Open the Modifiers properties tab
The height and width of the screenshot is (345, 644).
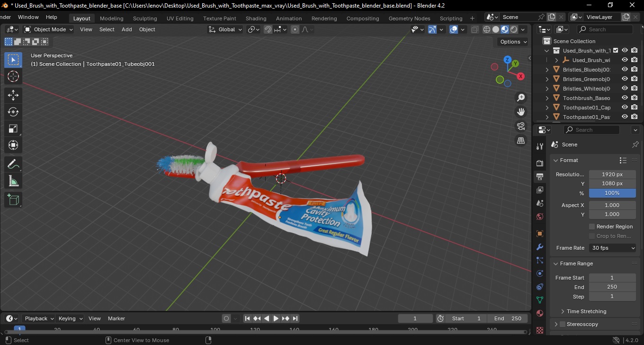coord(539,247)
